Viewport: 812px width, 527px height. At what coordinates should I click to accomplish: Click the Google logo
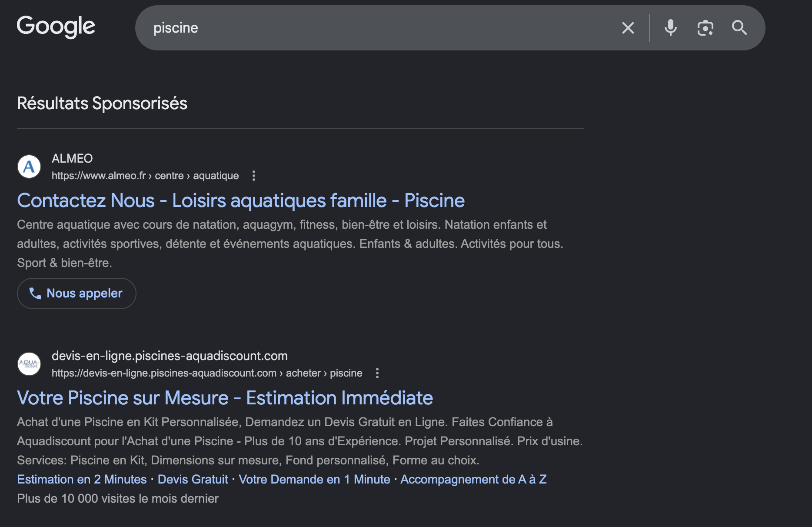point(56,27)
